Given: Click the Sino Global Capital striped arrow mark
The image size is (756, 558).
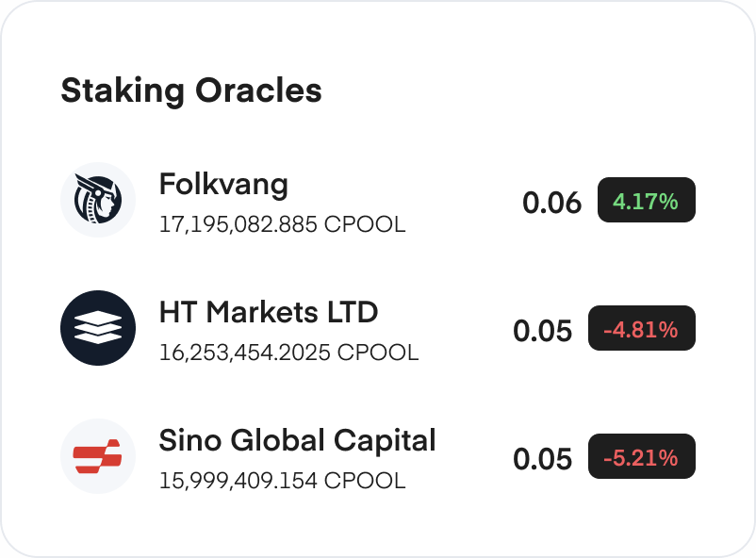Looking at the screenshot, I should pos(98,456).
